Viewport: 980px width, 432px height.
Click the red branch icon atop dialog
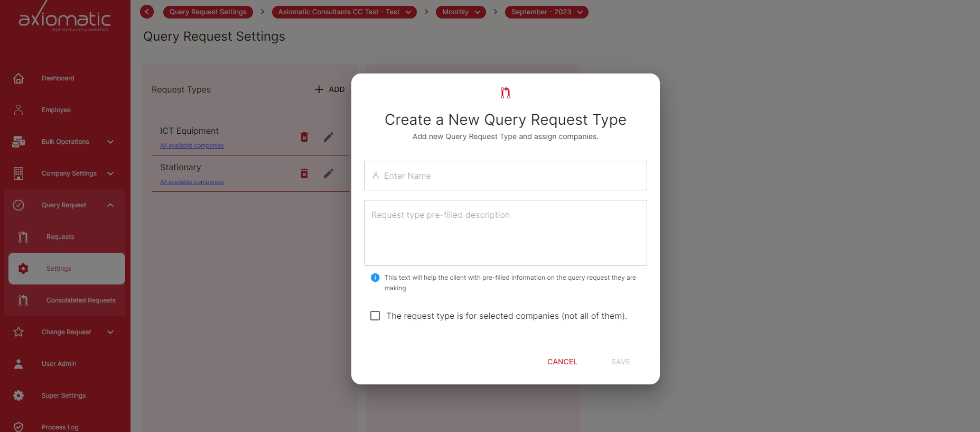coord(506,93)
